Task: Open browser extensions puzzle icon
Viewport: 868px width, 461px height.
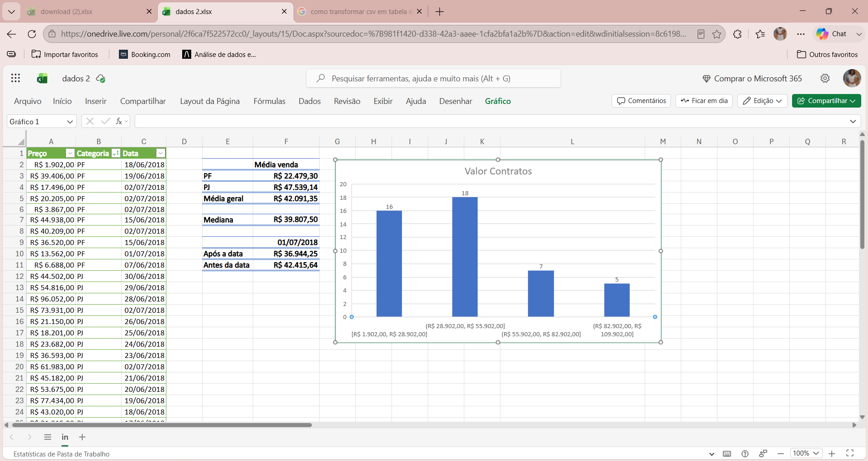Action: pos(737,34)
